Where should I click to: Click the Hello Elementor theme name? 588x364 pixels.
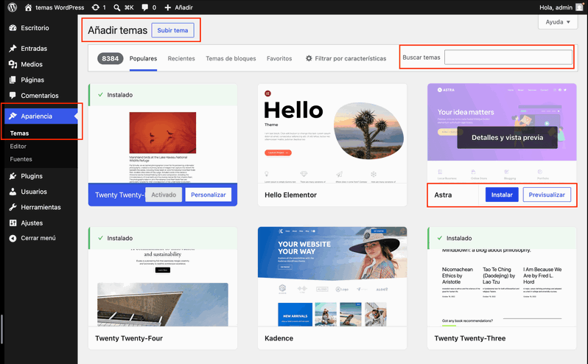pos(290,195)
